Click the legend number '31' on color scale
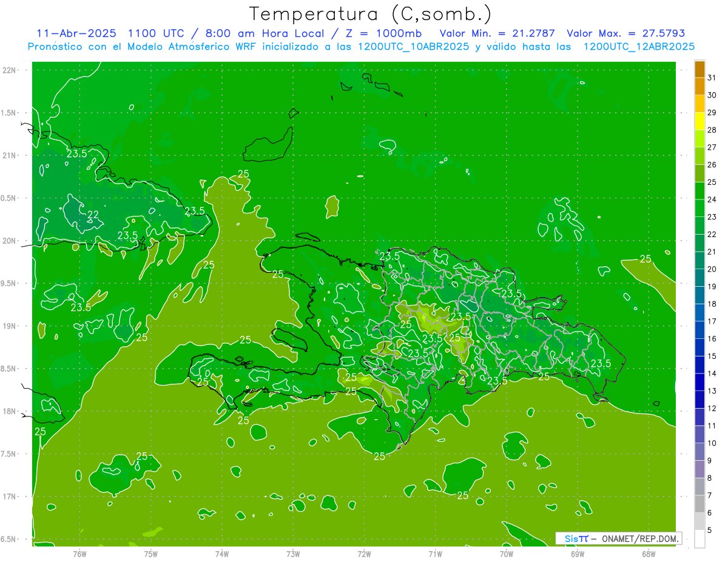 coord(712,78)
